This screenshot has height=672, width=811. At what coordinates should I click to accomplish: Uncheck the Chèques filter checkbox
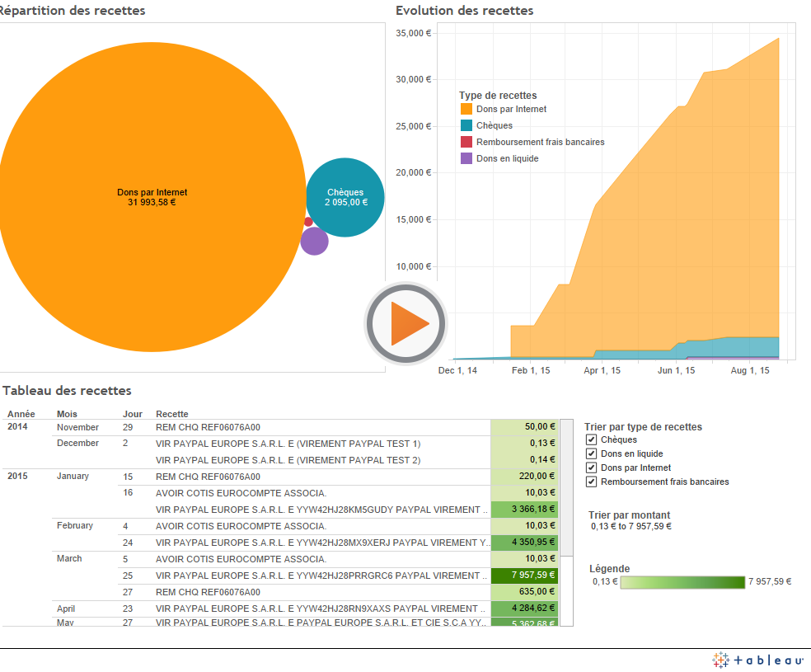click(x=591, y=439)
